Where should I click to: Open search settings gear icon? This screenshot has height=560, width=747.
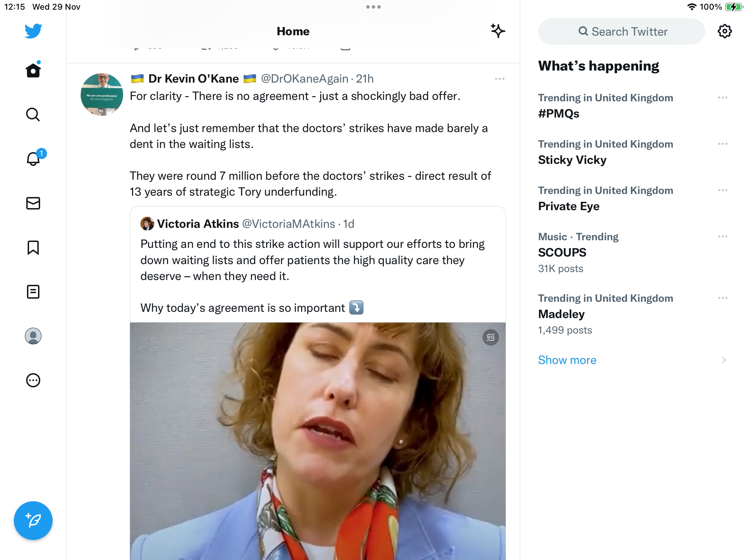(725, 31)
